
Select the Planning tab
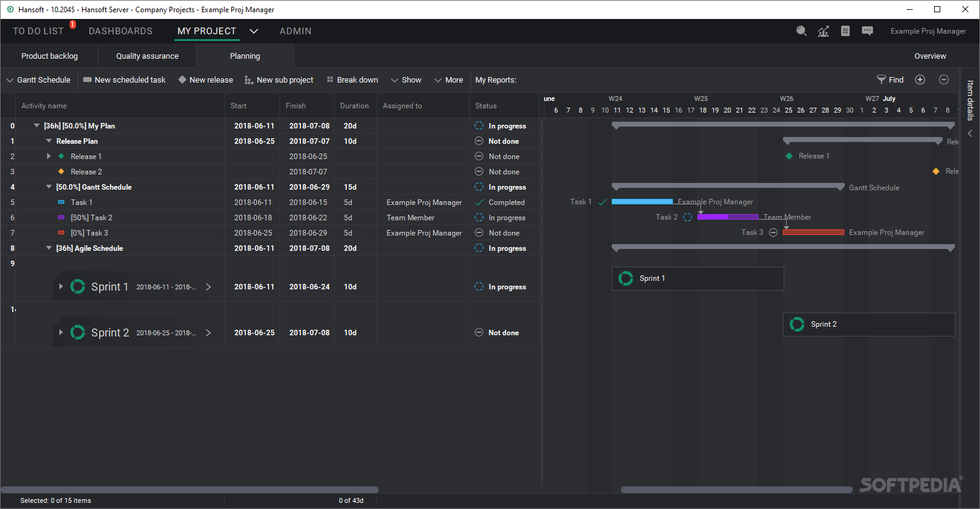[x=245, y=56]
